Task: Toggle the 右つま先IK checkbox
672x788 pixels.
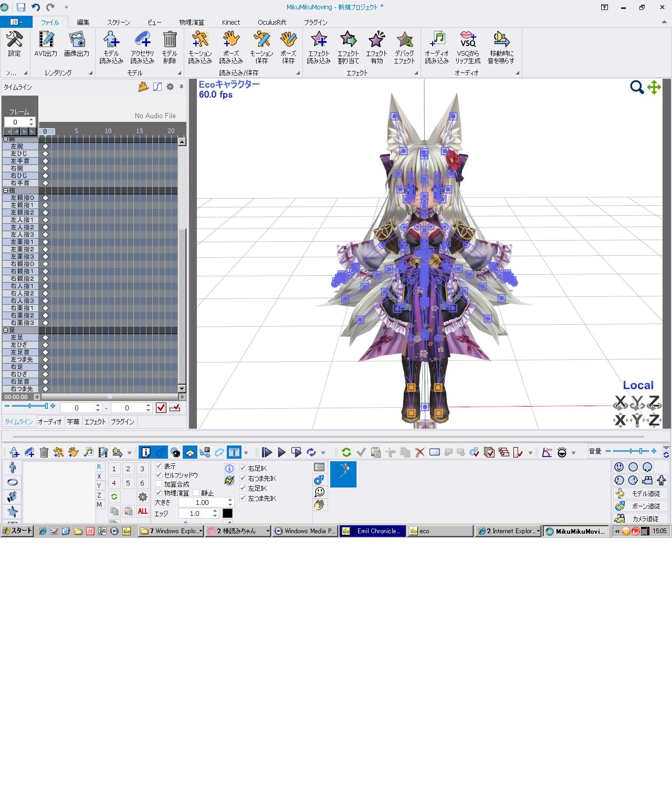Action: (x=243, y=478)
